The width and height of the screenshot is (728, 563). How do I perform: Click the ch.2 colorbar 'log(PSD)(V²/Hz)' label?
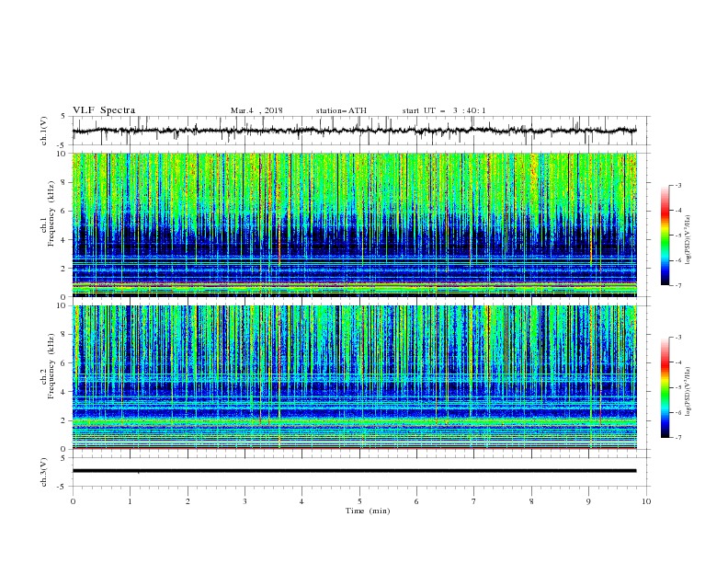(x=688, y=392)
